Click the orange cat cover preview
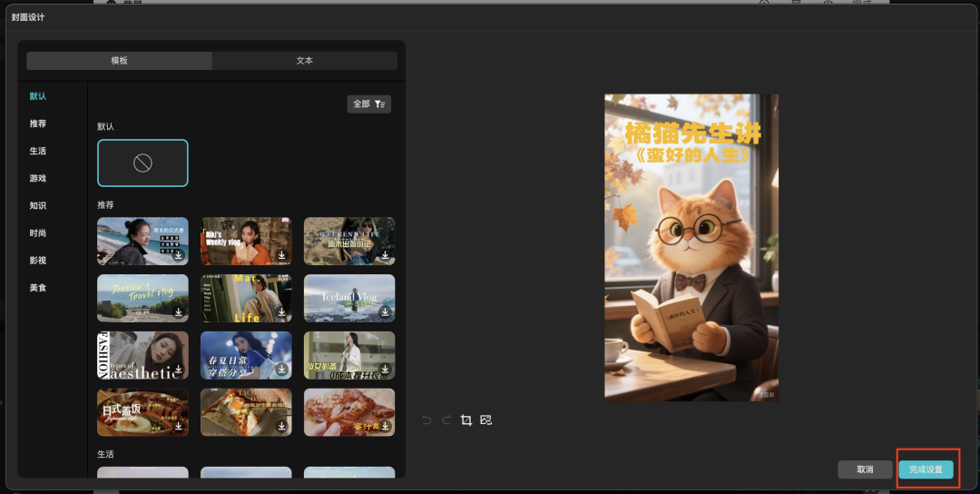 691,247
